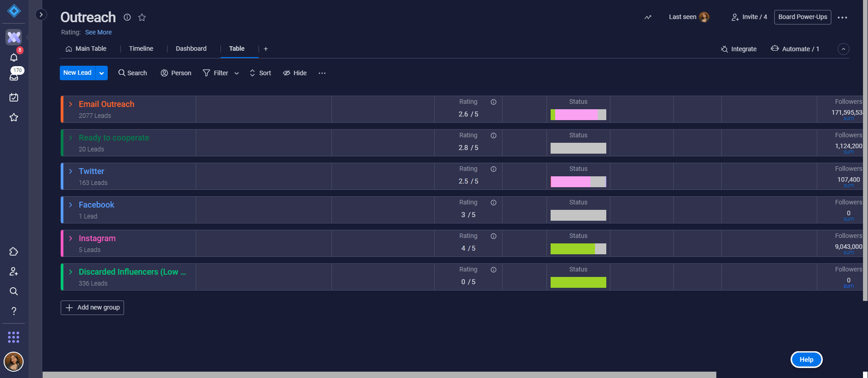Click the Facebook group title

[x=96, y=205]
